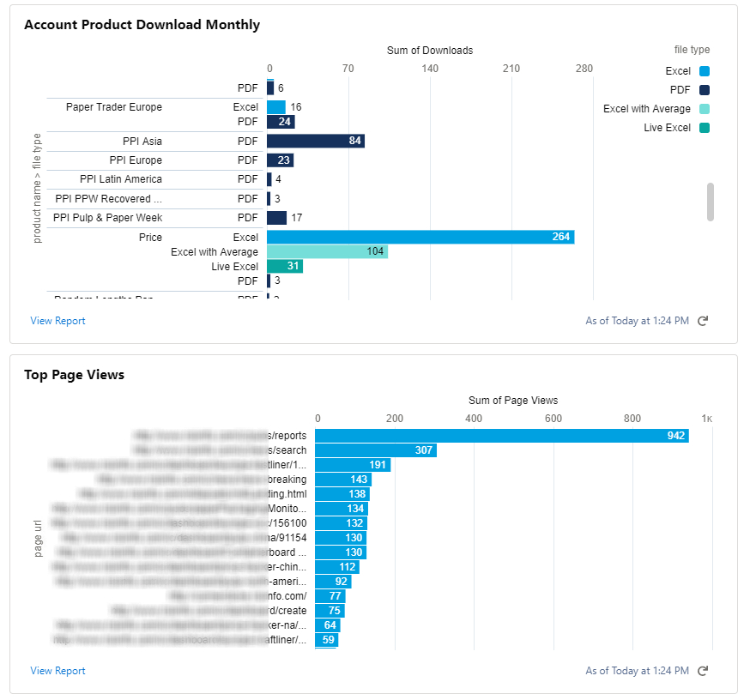Click the light blue Excel with Average swatch

point(706,109)
